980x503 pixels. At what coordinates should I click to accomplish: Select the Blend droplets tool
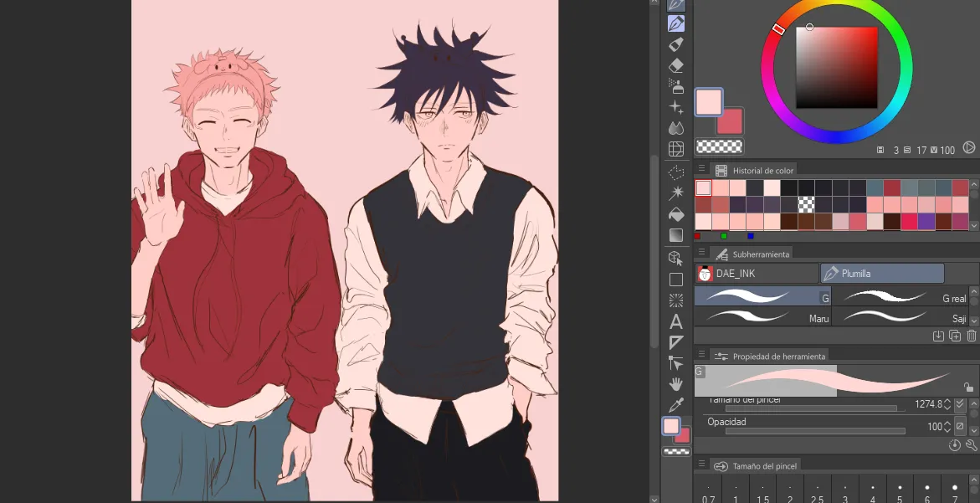[x=675, y=127]
